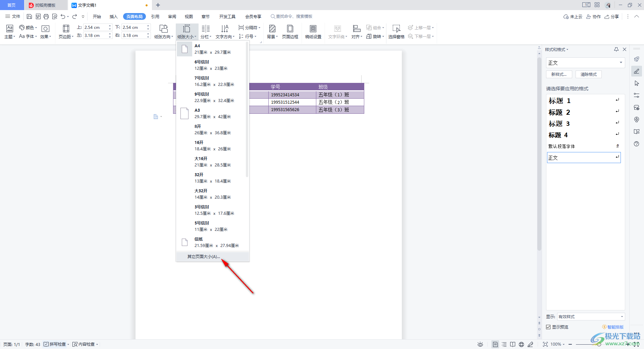Screen dimensions: 644x349
Task: Click the fit-page zoom icon in status bar
Action: click(x=545, y=344)
